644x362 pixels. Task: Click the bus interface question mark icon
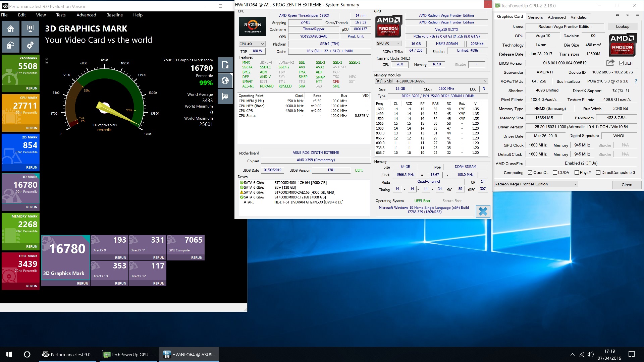pos(636,81)
